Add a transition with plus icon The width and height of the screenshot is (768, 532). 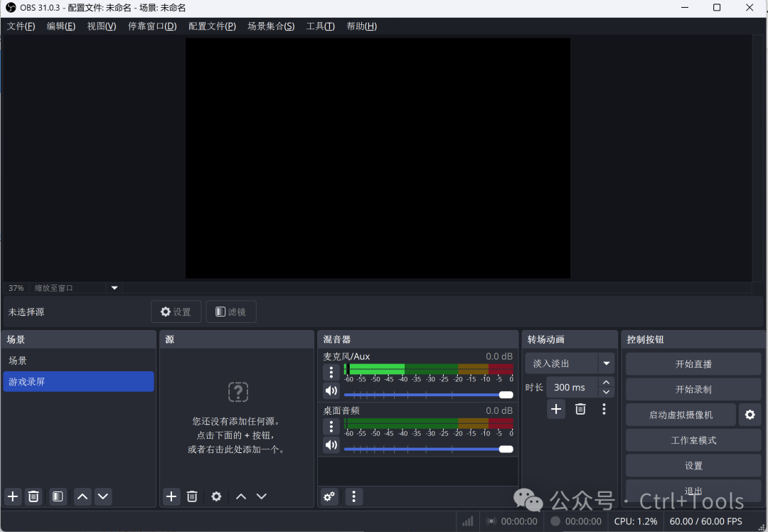pyautogui.click(x=556, y=409)
